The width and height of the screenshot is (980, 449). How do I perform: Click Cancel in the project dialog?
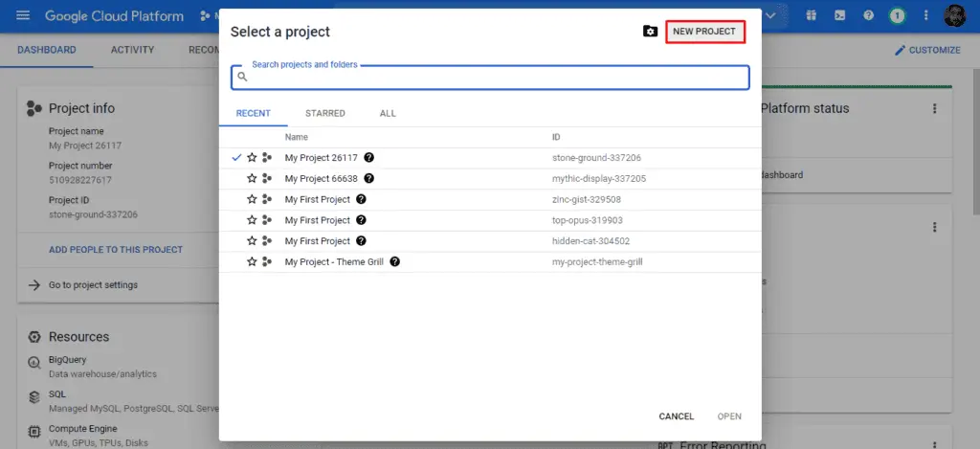tap(677, 416)
